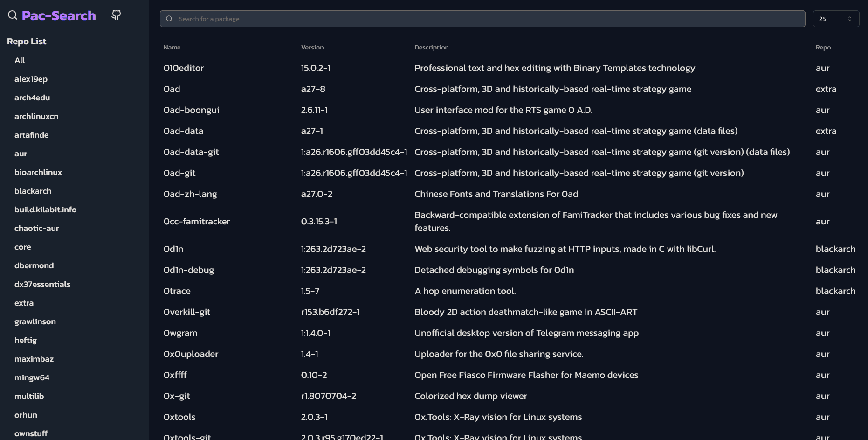Screen dimensions: 868x440
Task: Choose the archlinuxcn repository
Action: point(36,116)
